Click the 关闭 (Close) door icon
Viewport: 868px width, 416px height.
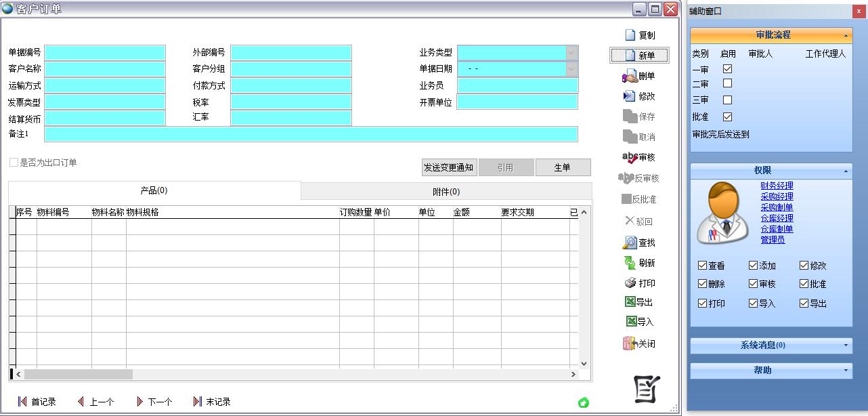click(x=630, y=344)
